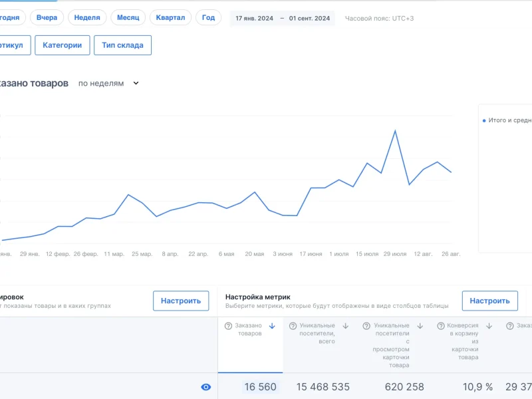Select the Категории tab
This screenshot has width=532, height=399.
62,45
